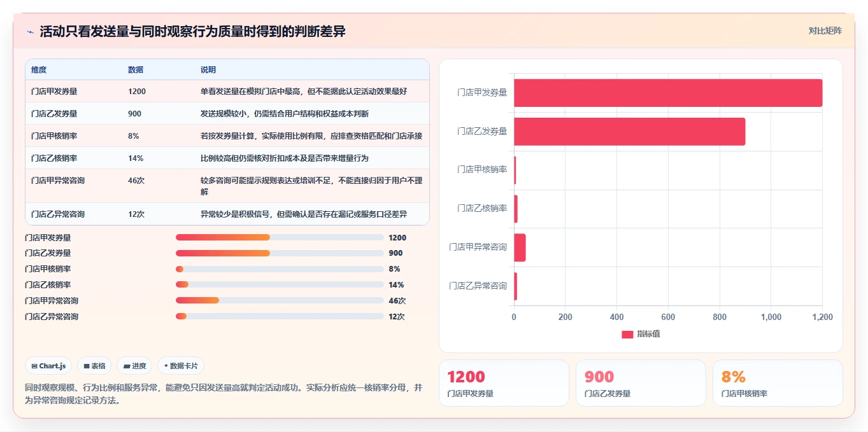Click description starting 较多咨询可能提示
The height and width of the screenshot is (432, 868).
click(311, 186)
